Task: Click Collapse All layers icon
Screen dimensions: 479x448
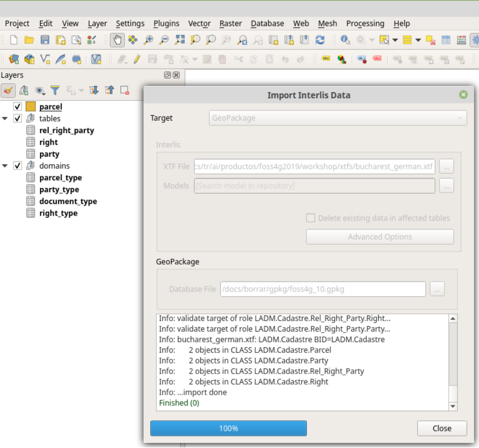Action: coord(109,90)
